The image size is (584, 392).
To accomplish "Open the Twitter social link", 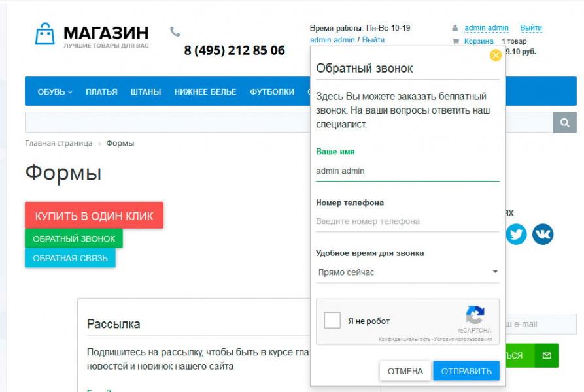I will click(x=515, y=234).
